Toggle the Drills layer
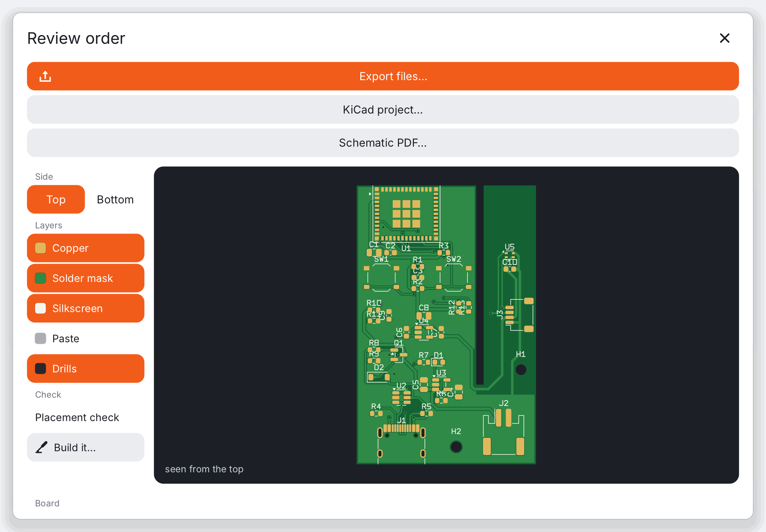Screen dimensions: 766x532 pos(86,369)
